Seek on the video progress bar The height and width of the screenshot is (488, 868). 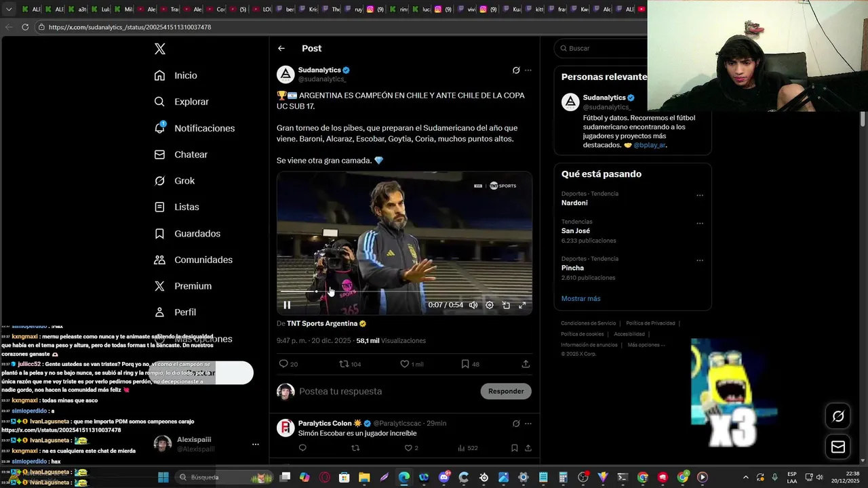404,291
